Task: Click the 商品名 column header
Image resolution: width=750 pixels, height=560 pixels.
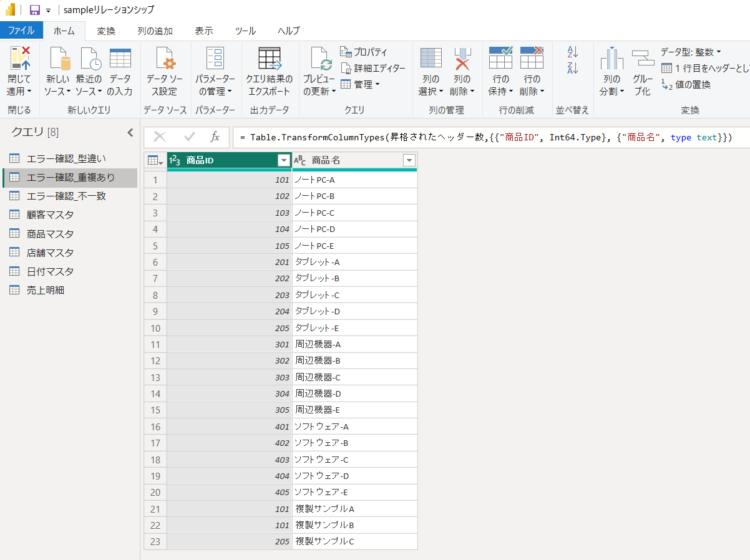Action: pyautogui.click(x=354, y=160)
